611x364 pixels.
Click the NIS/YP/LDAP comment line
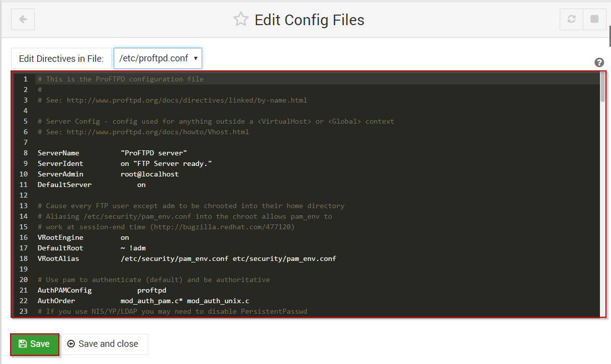pos(172,311)
